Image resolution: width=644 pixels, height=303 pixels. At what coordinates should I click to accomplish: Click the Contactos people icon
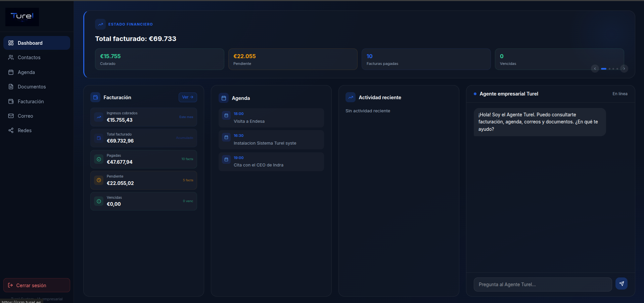click(11, 58)
